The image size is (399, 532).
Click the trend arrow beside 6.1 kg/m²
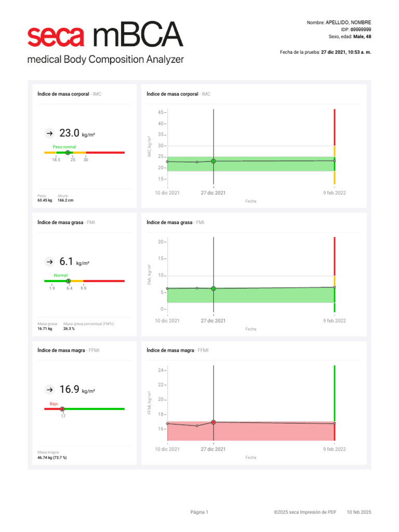point(49,262)
